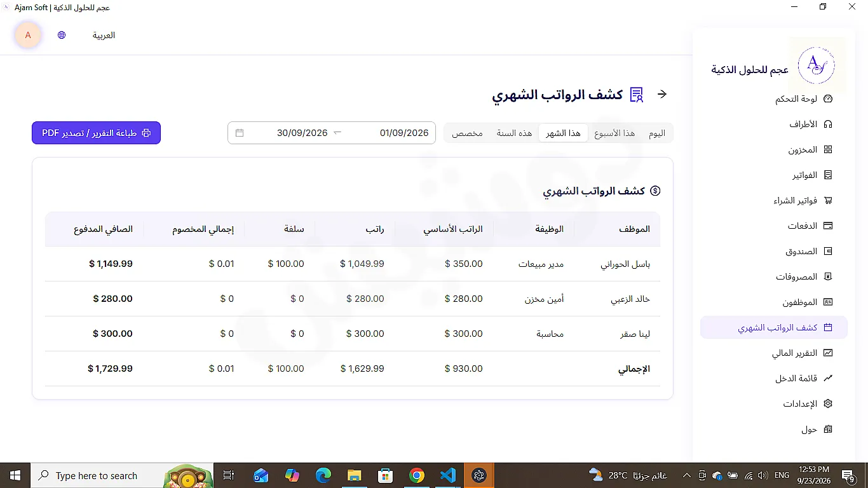
Task: Open the العربية language selector
Action: click(x=104, y=36)
